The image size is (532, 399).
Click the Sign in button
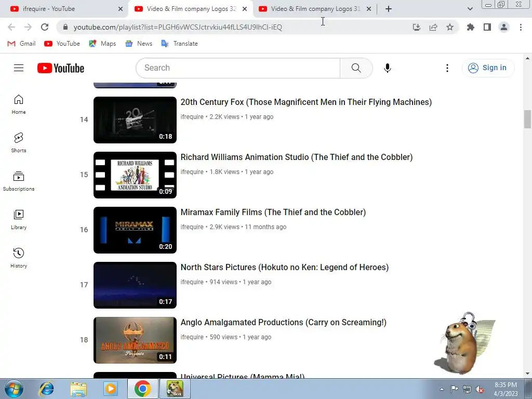[x=488, y=68]
